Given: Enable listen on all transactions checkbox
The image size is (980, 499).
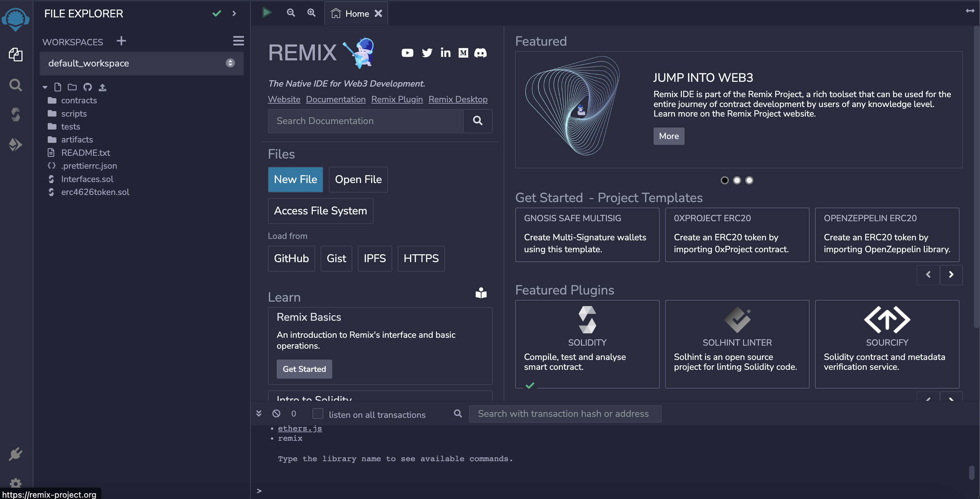Looking at the screenshot, I should click(318, 413).
